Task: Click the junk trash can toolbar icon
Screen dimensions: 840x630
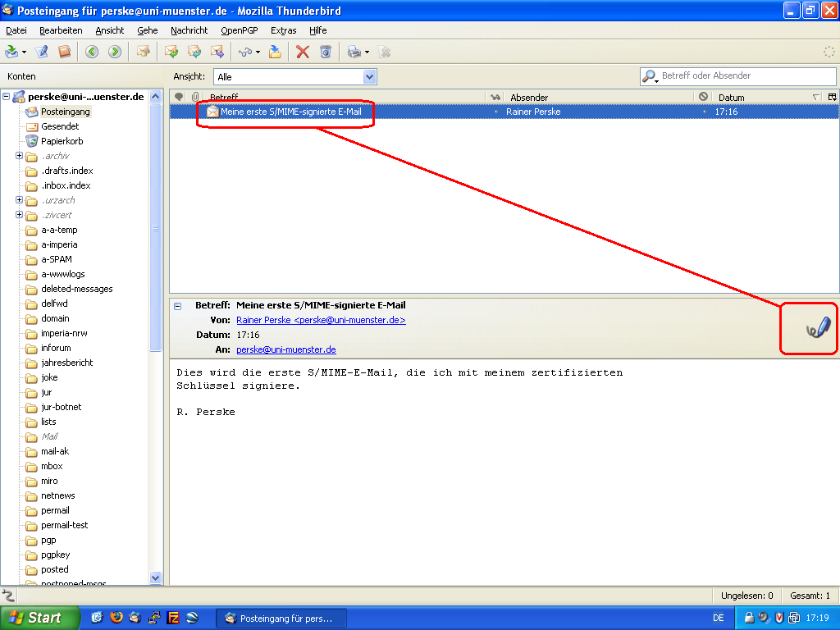Action: (x=326, y=52)
